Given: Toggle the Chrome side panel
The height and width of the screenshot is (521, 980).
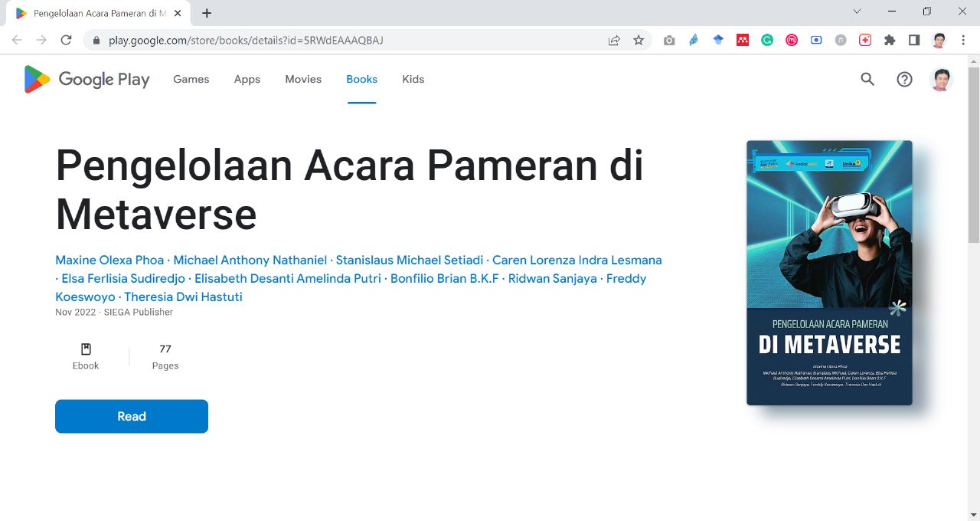Looking at the screenshot, I should click(x=914, y=41).
